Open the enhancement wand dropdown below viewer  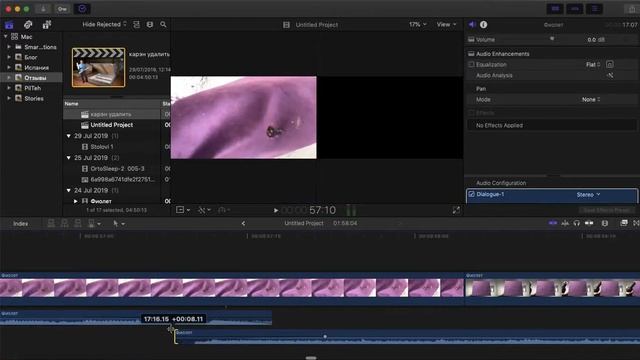click(x=204, y=210)
